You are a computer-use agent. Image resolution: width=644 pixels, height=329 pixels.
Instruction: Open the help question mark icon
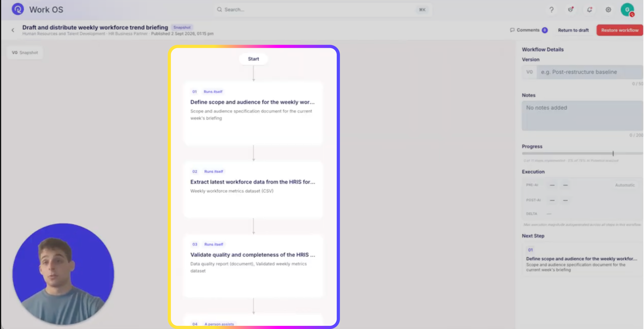(x=551, y=9)
